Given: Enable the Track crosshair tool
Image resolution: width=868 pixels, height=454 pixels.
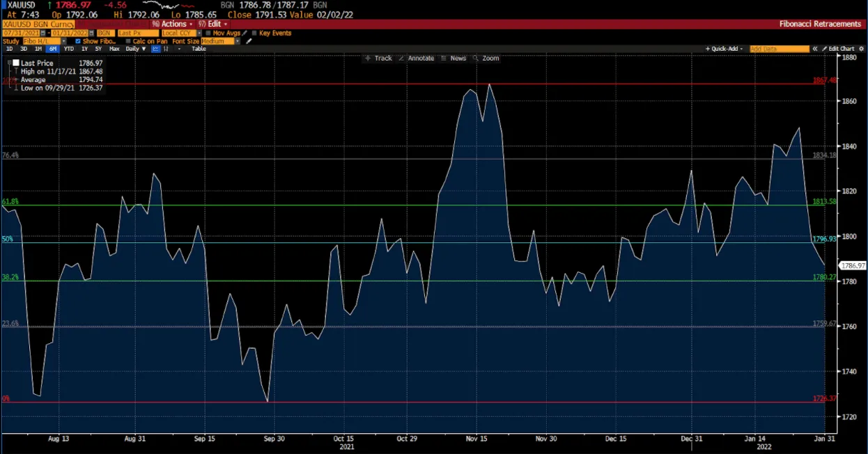Looking at the screenshot, I should [383, 58].
